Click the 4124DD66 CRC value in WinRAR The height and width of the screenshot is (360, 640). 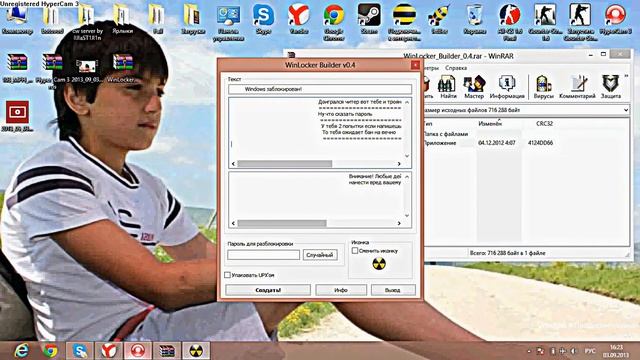[x=540, y=143]
